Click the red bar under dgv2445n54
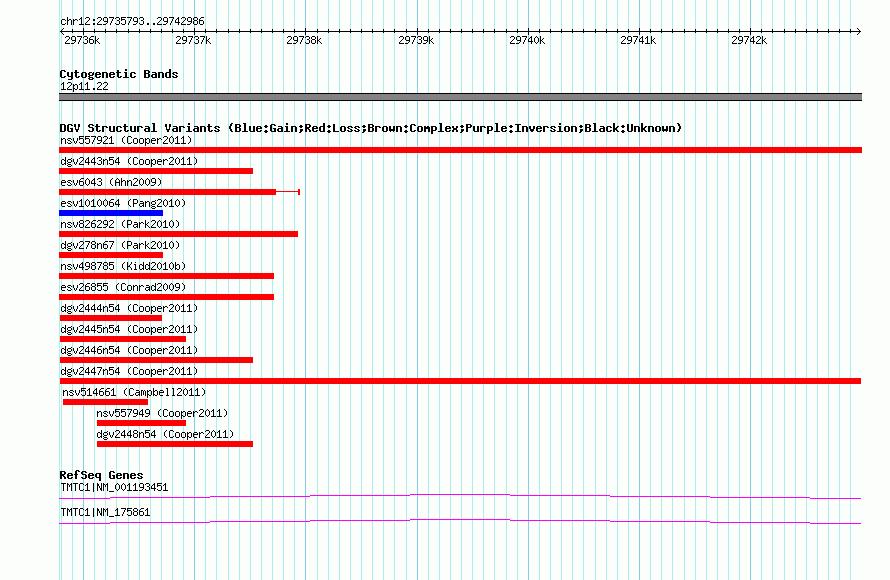890x580 pixels. coord(123,339)
